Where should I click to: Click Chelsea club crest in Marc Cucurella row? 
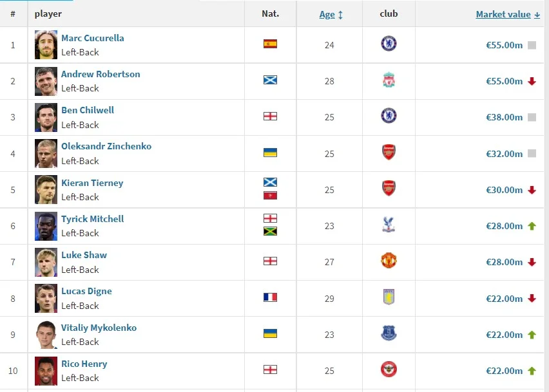389,44
